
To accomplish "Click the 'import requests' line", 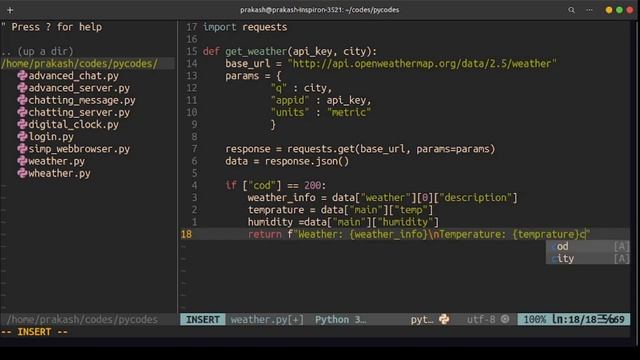I will 245,27.
